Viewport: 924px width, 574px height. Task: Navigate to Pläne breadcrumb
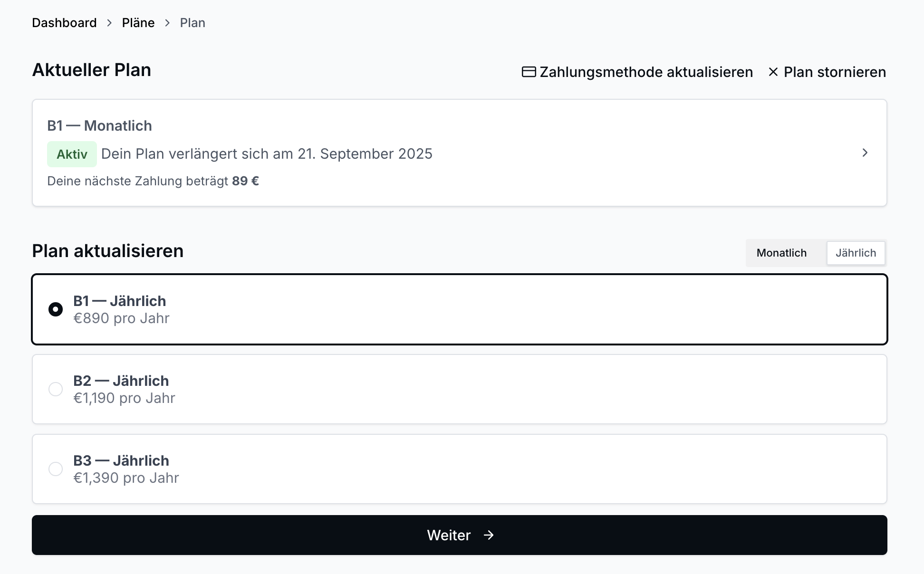pos(138,23)
